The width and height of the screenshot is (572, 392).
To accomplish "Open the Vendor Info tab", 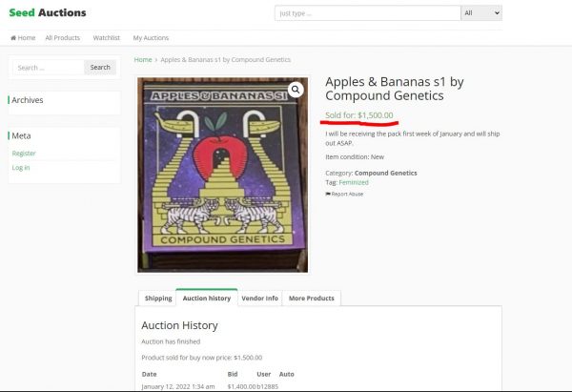I will (x=259, y=299).
